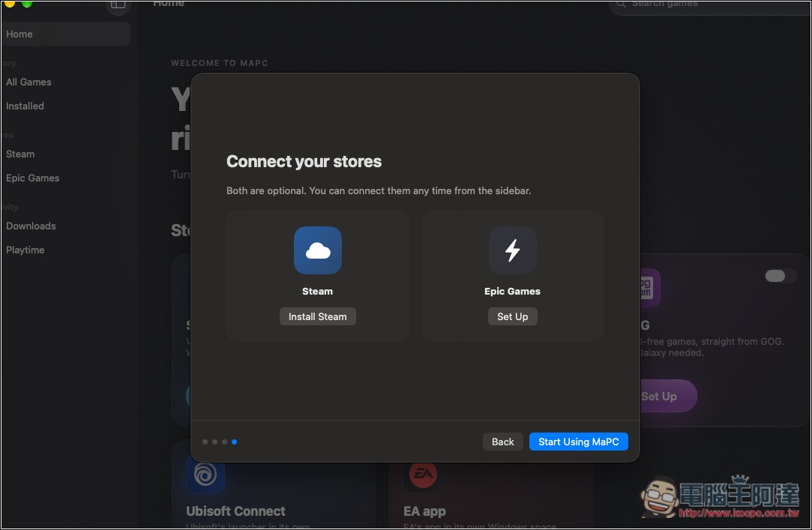Click the "Connect your stores" heading

point(304,161)
